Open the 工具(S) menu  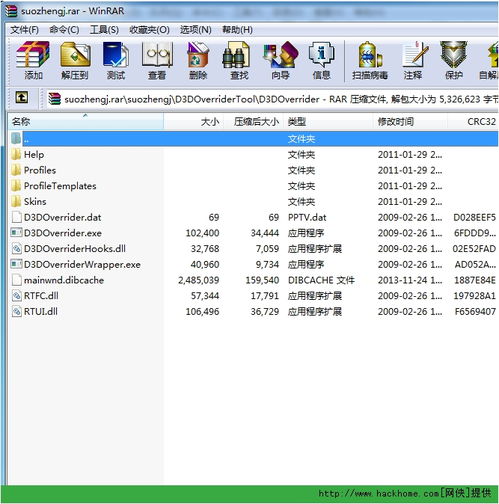tap(104, 30)
